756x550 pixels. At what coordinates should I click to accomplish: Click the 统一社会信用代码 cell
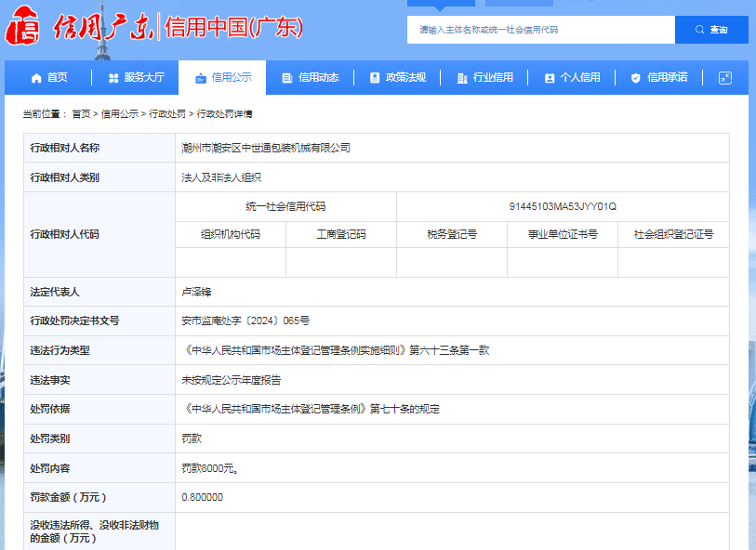click(285, 206)
